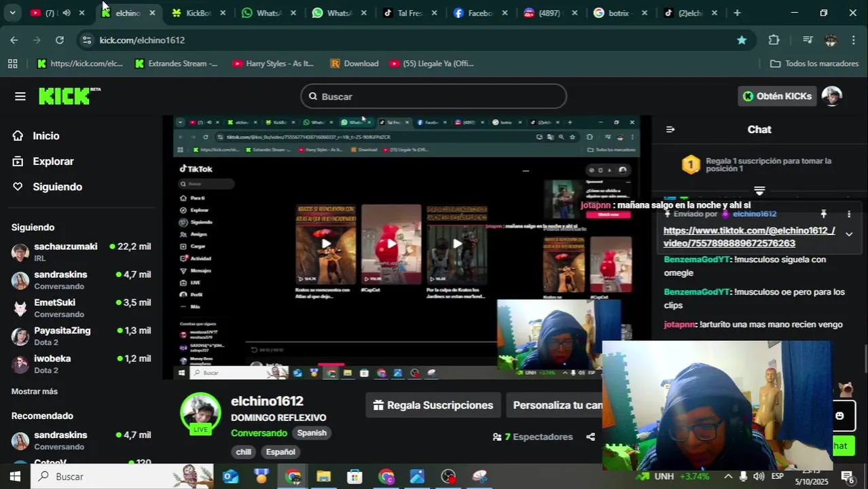Open Chrome three-dot menu
This screenshot has height=489, width=868.
[x=854, y=40]
